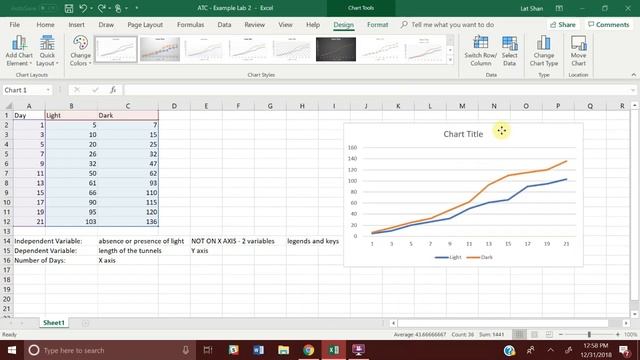Select row 14 header
This screenshot has height=360, width=640.
pyautogui.click(x=7, y=241)
